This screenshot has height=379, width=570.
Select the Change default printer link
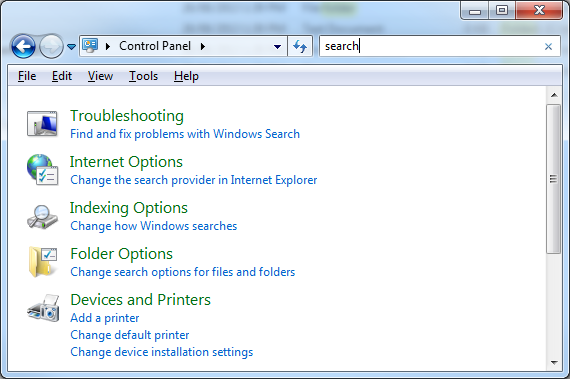[130, 335]
